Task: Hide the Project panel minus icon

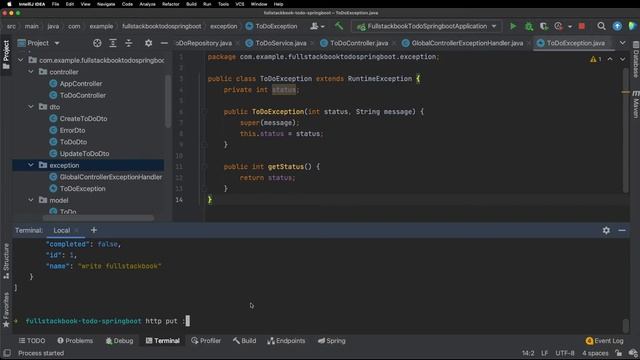Action: (x=164, y=43)
